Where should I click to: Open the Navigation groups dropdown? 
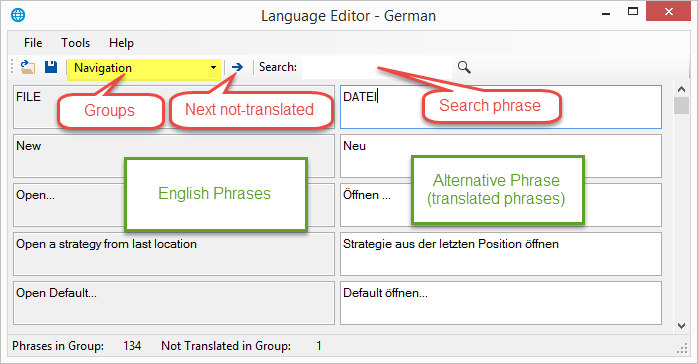pos(144,68)
